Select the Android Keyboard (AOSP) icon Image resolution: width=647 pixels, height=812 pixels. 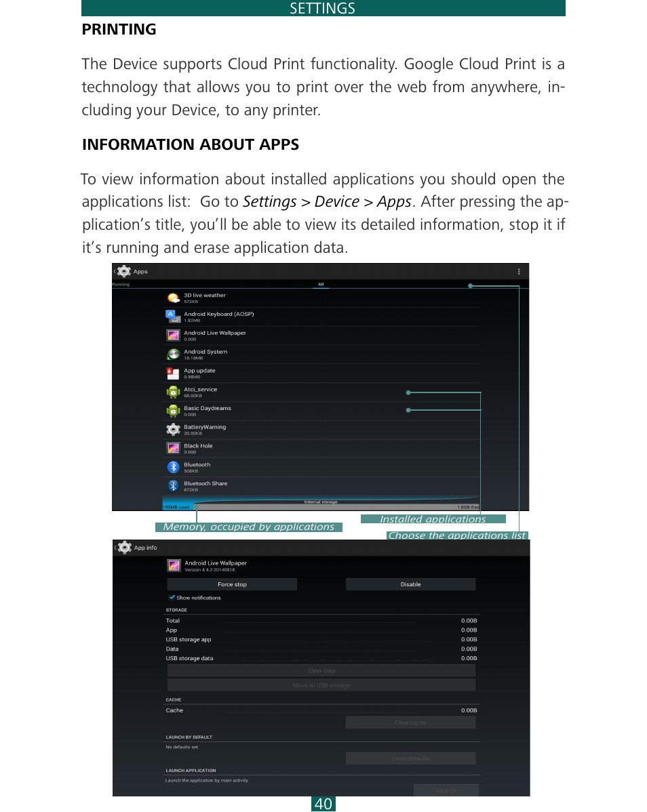coord(173,317)
